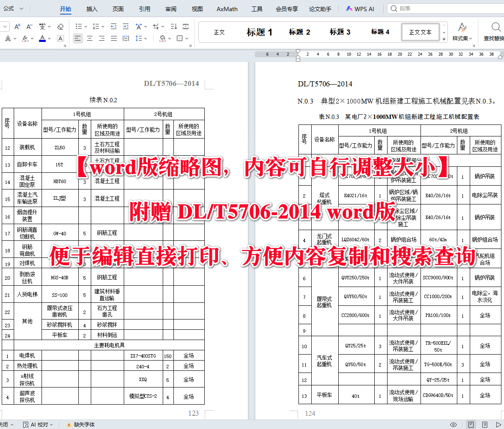Apply text effects outlined A icon

8,38
